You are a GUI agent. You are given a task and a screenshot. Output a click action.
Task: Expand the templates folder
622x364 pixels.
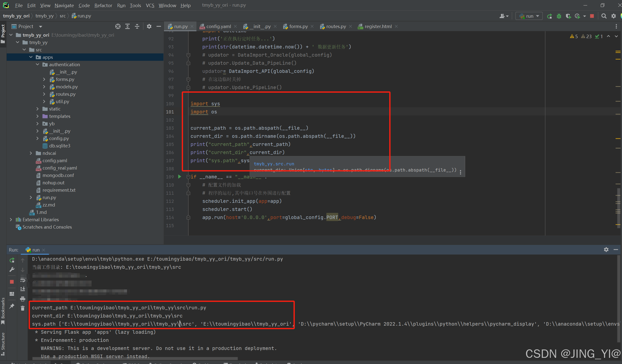point(37,116)
